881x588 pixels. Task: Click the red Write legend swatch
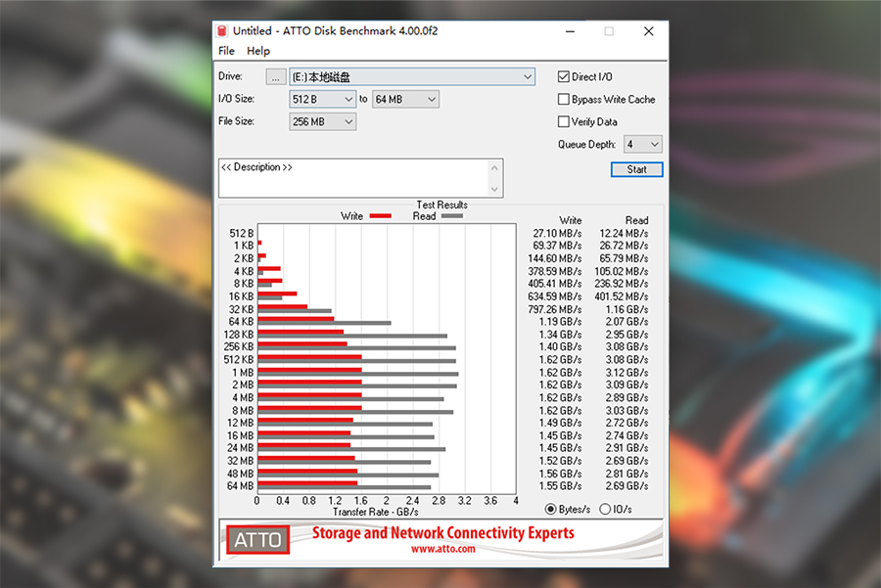click(381, 216)
